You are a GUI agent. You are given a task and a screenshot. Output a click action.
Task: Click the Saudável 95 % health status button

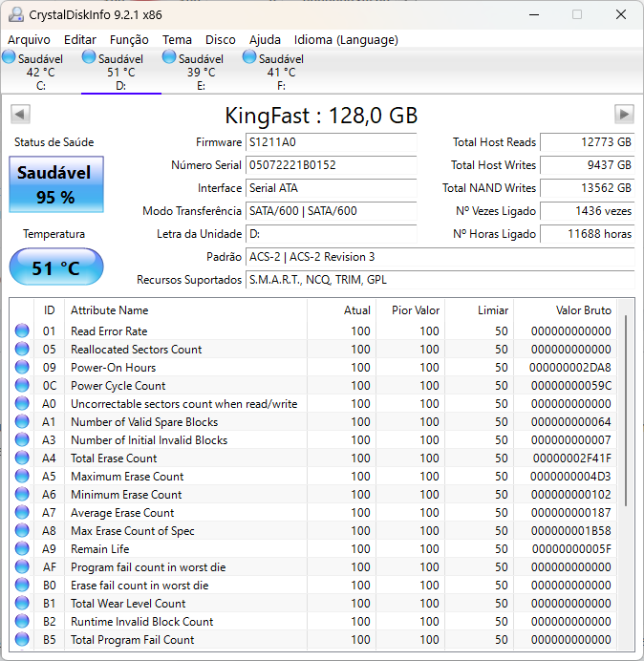coord(56,184)
